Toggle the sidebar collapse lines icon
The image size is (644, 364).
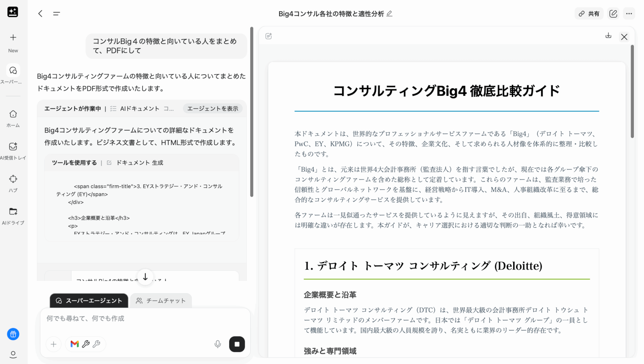[x=57, y=14]
